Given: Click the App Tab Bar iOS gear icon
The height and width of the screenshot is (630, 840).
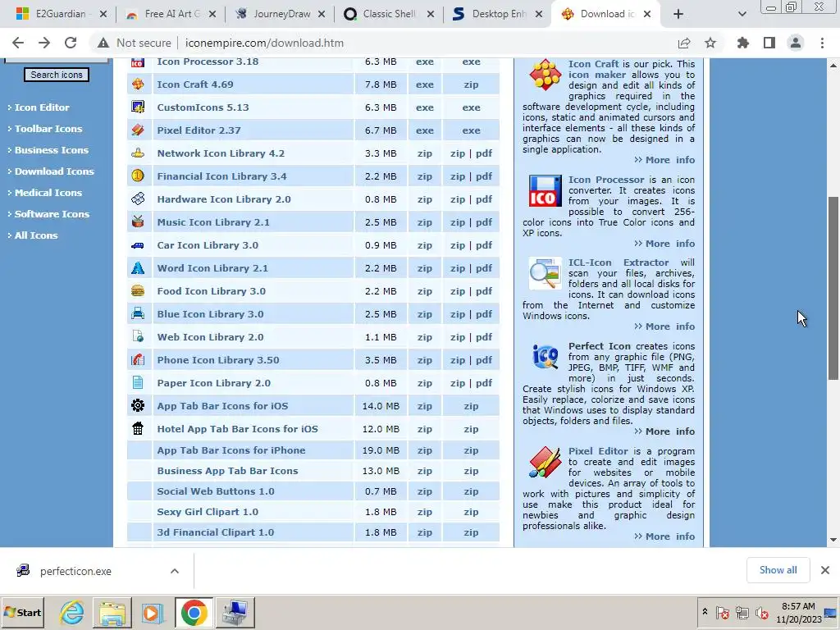Looking at the screenshot, I should [138, 405].
